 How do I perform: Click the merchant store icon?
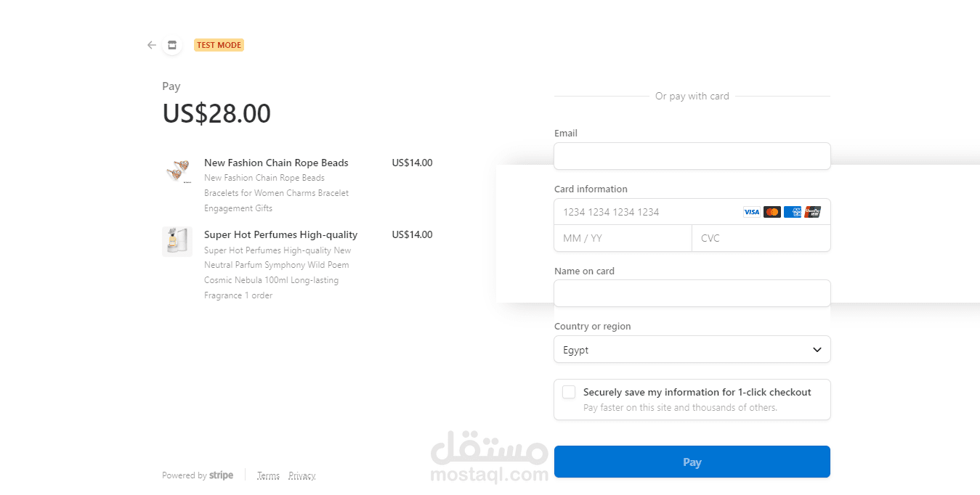click(172, 45)
